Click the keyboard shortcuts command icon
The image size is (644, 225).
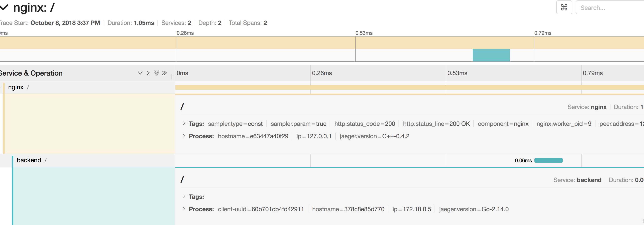(564, 8)
